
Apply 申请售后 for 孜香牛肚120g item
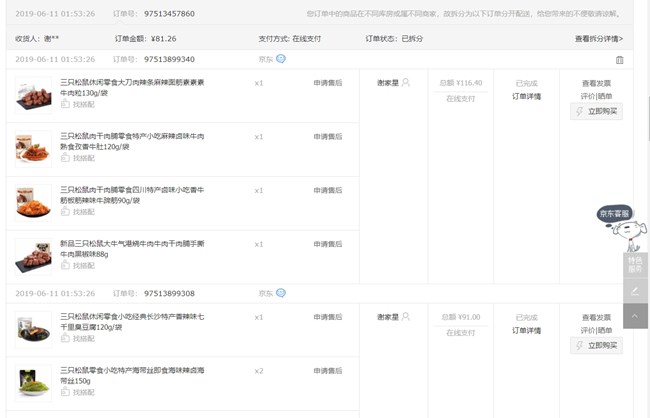(327, 136)
